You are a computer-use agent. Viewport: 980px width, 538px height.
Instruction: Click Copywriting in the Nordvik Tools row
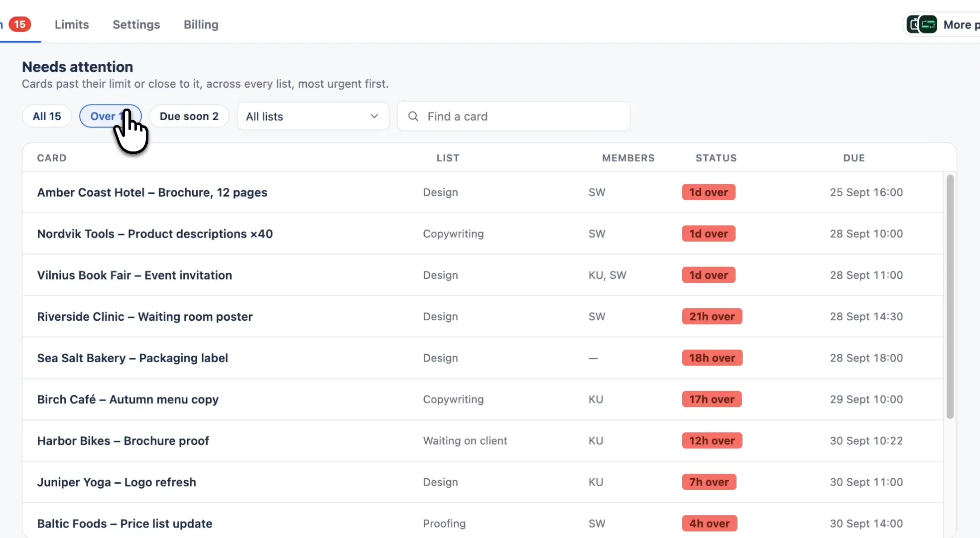[453, 234]
